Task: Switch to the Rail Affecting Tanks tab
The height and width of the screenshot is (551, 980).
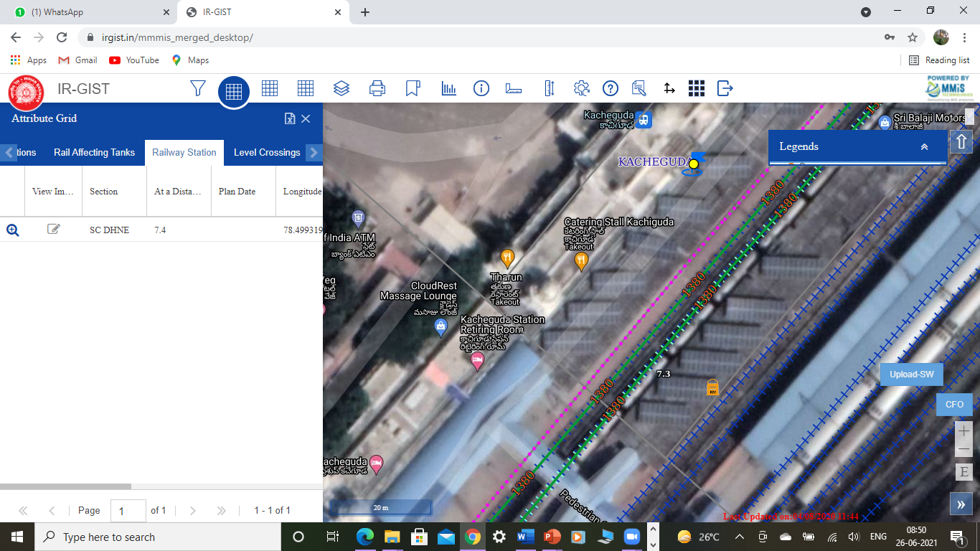Action: pyautogui.click(x=94, y=152)
